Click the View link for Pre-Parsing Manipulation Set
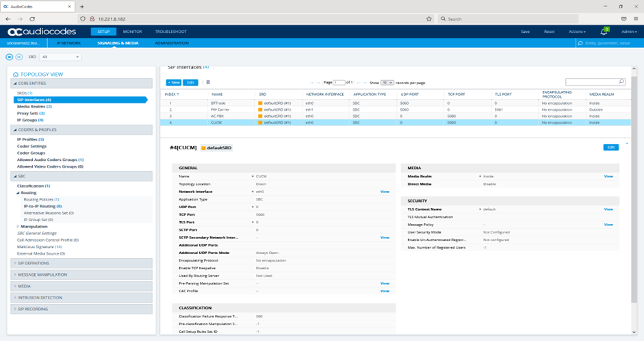 (x=385, y=283)
